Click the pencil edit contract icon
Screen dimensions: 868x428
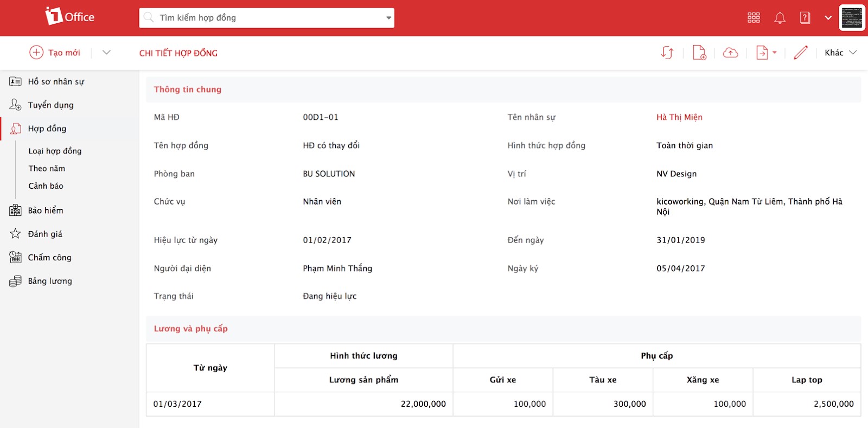800,53
